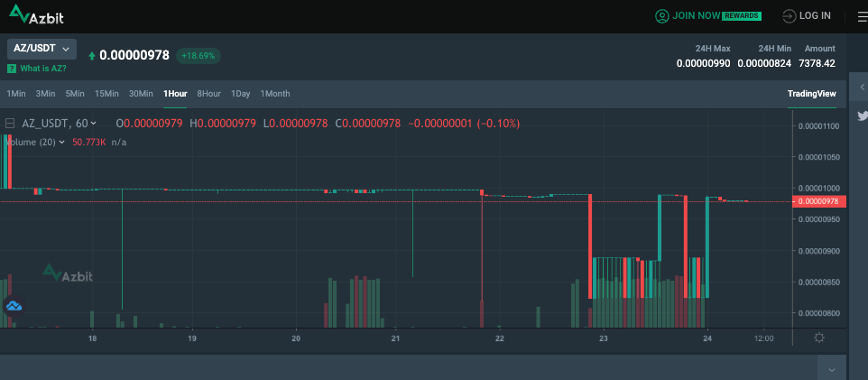The image size is (868, 380).
Task: Click the JOIN NOW link
Action: [696, 16]
